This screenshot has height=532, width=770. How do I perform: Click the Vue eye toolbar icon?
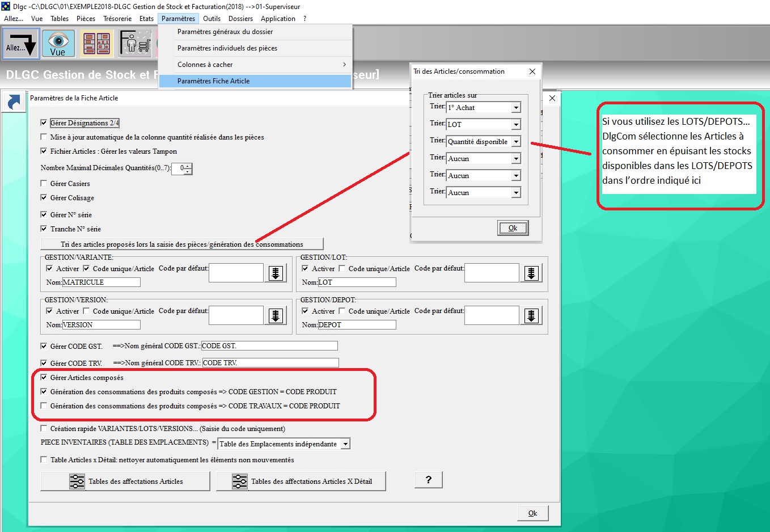tap(58, 44)
